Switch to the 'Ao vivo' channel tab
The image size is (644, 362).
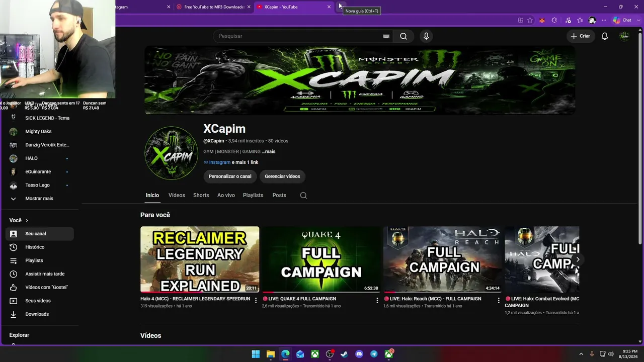226,195
